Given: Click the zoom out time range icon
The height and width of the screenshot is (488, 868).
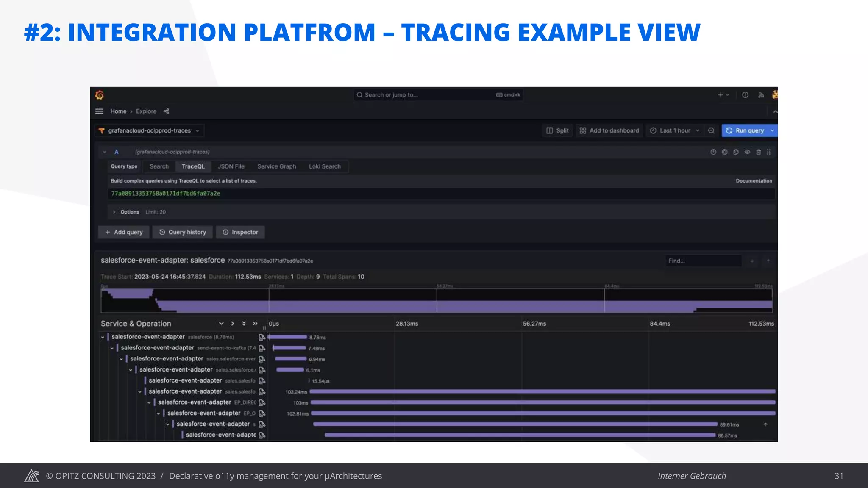Looking at the screenshot, I should pos(711,130).
